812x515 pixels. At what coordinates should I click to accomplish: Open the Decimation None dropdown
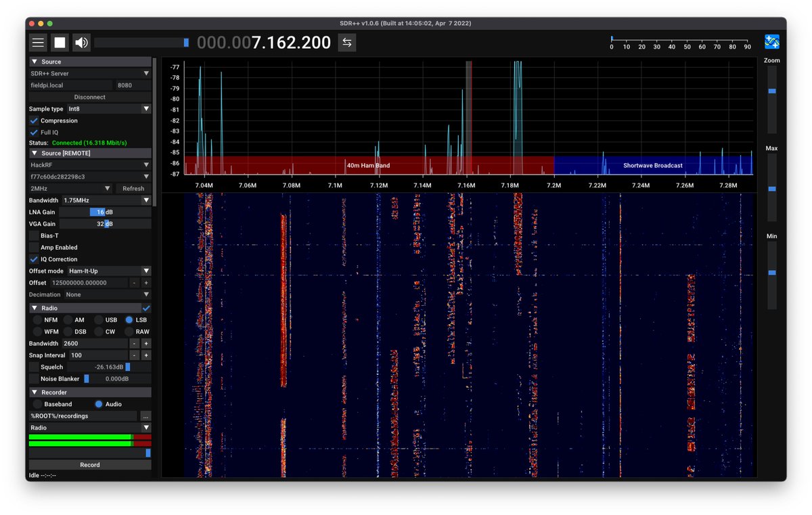pyautogui.click(x=108, y=294)
